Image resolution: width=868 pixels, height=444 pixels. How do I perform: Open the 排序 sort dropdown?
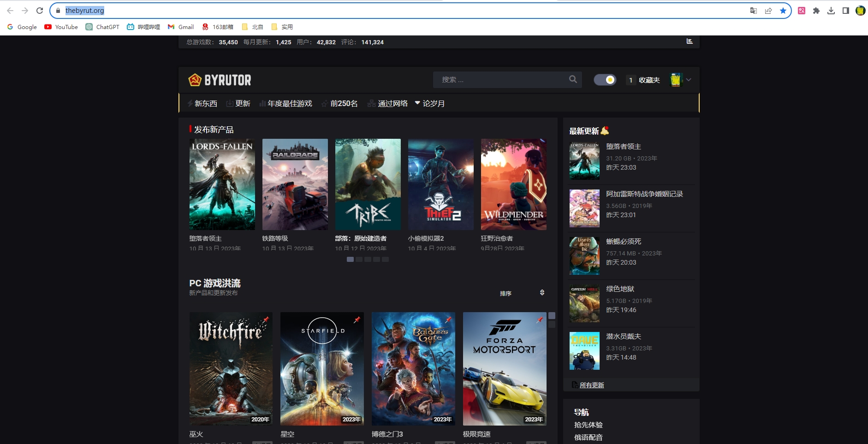tap(522, 293)
